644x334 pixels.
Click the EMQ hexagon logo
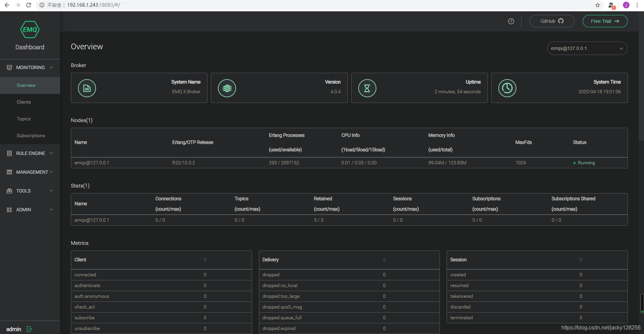pos(30,30)
